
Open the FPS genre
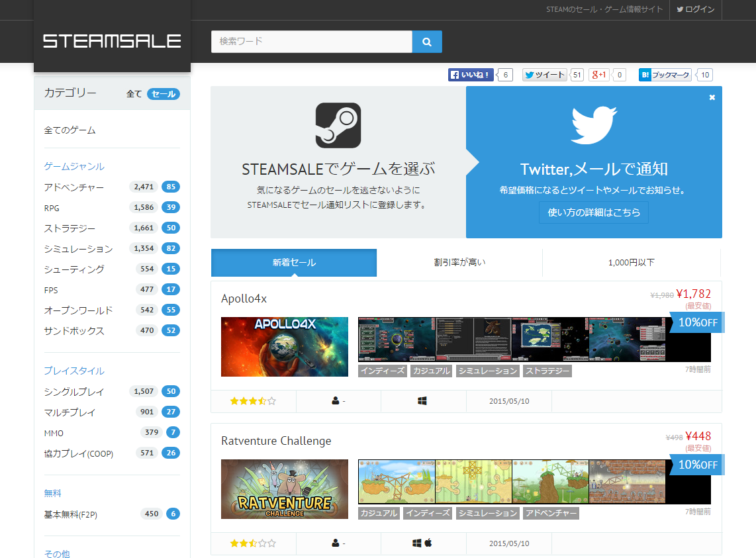(50, 290)
